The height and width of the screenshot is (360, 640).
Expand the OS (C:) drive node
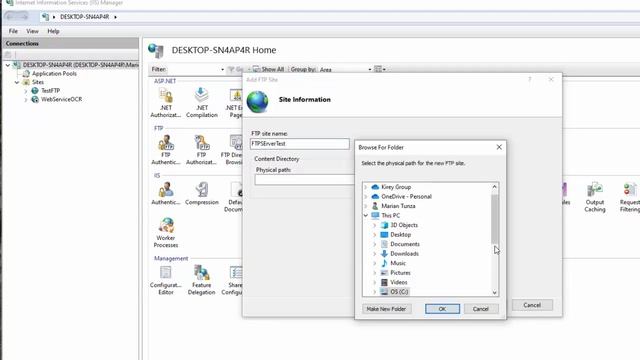374,291
